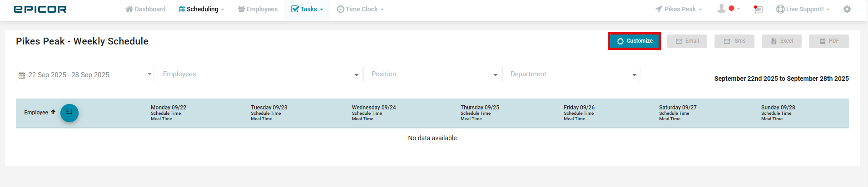Open the Scheduling menu

tap(202, 9)
